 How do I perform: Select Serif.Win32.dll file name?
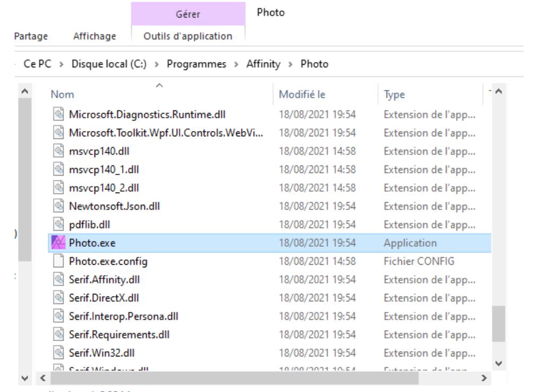101,353
